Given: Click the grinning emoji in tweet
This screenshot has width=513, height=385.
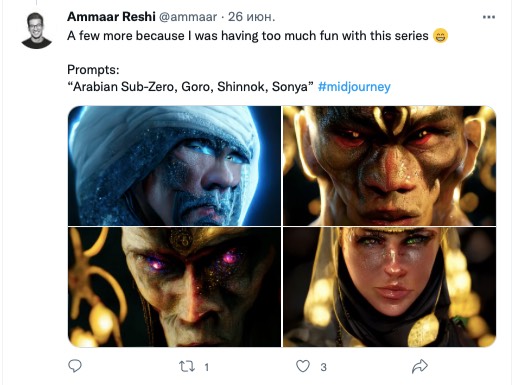Looking at the screenshot, I should (440, 36).
